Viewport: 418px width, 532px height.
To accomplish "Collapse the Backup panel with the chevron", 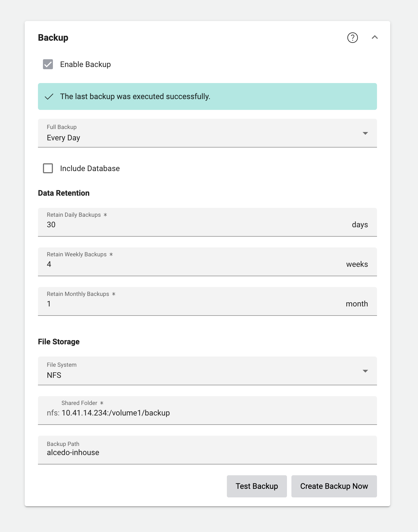I will coord(375,37).
